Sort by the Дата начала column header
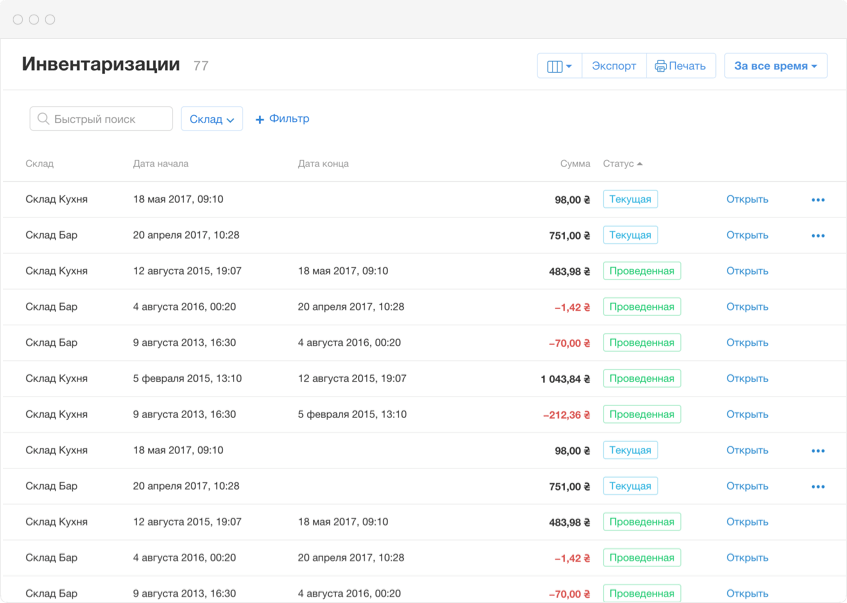This screenshot has width=847, height=603. click(x=160, y=164)
